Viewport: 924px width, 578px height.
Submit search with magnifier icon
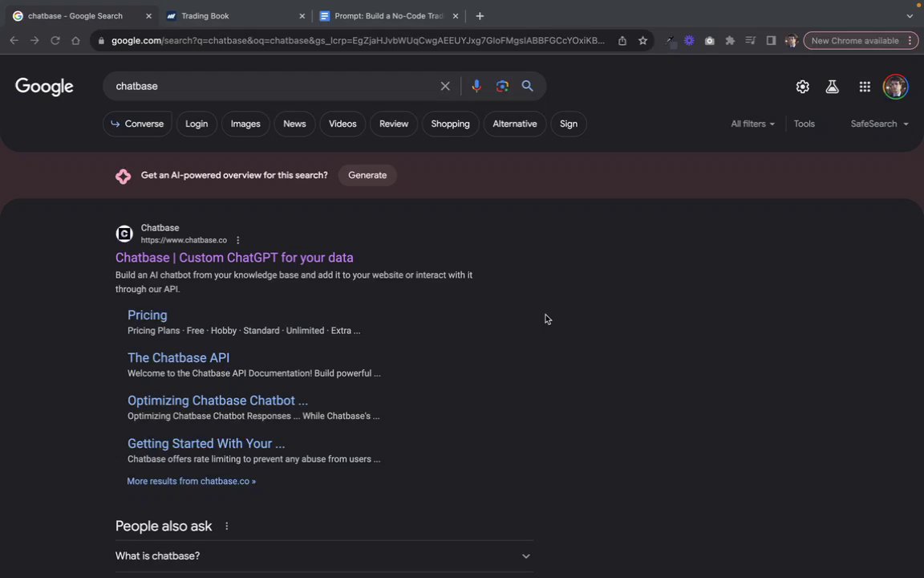click(528, 86)
